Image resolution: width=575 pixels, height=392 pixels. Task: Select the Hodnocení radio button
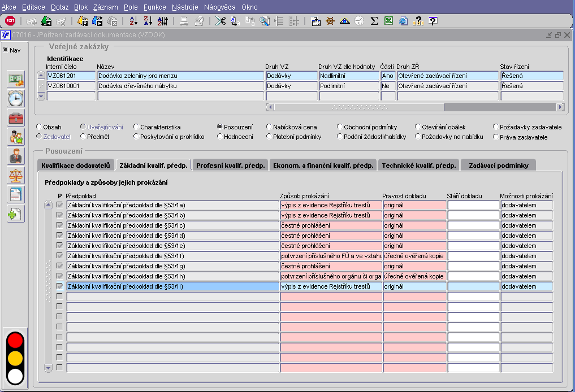click(x=220, y=137)
